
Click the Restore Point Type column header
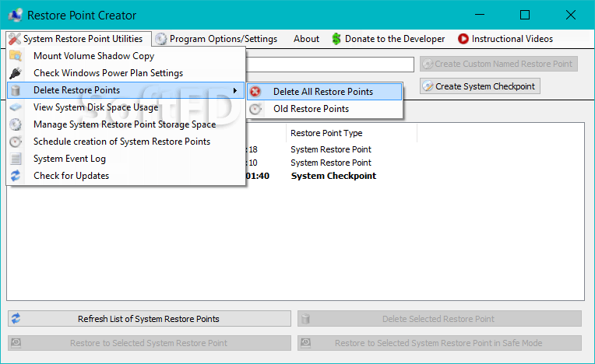click(x=351, y=133)
